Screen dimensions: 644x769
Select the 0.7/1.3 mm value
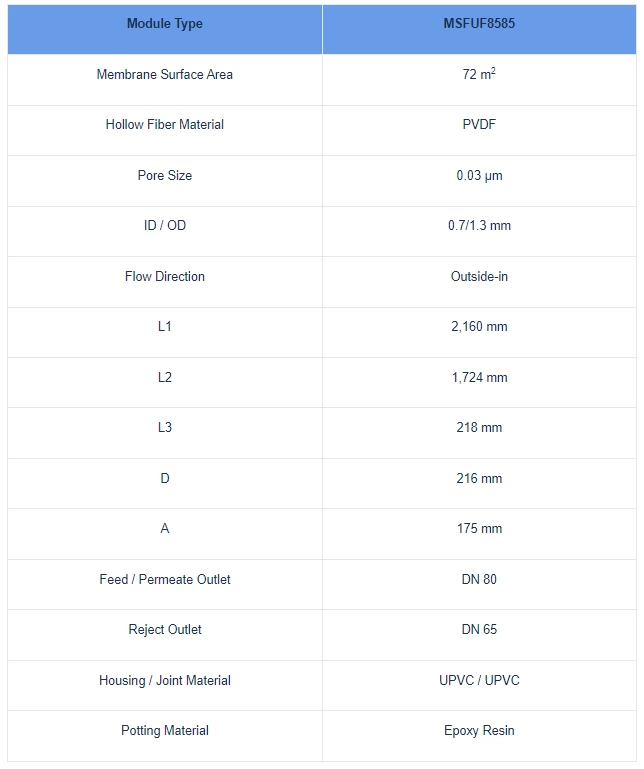479,226
